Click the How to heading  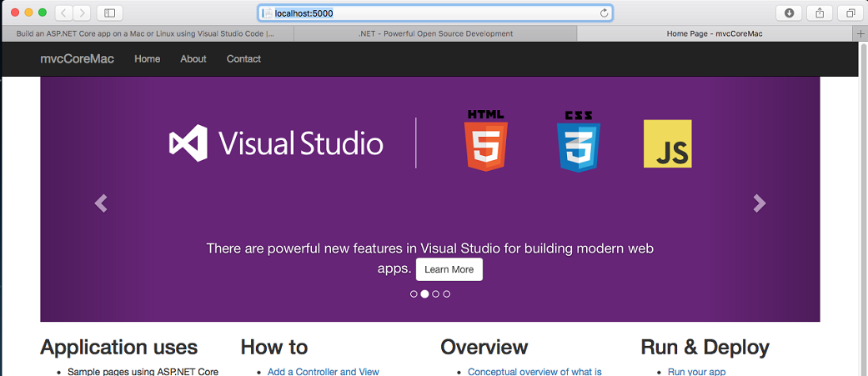point(274,347)
